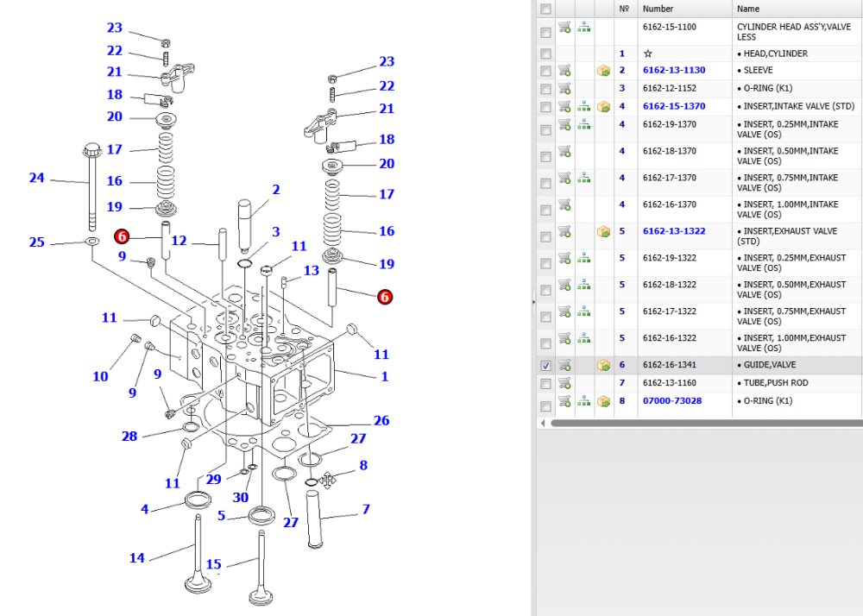This screenshot has width=863, height=616.
Task: Open part number link 6162-15-1370
Action: coord(674,106)
